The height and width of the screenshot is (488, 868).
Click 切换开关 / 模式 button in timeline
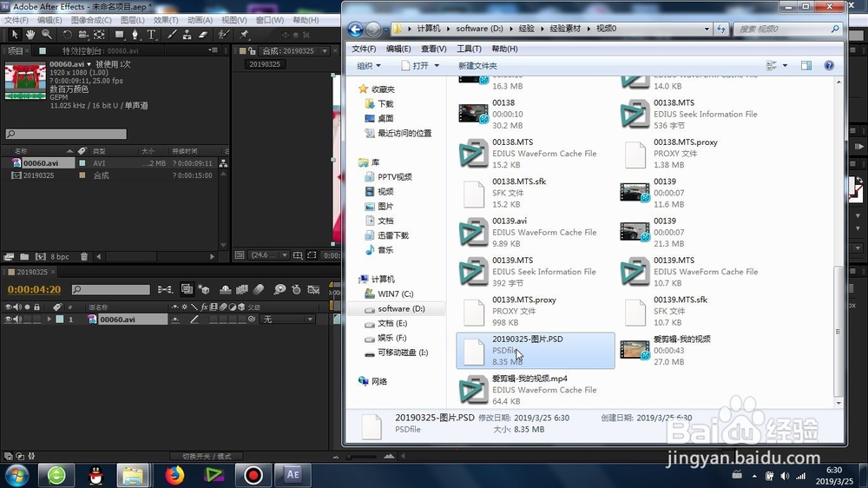207,457
